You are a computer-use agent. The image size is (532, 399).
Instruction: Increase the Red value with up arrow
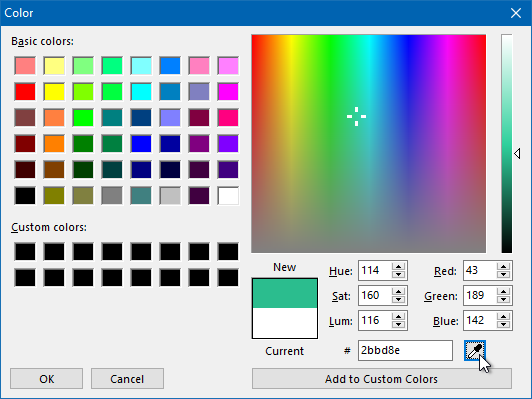504,266
